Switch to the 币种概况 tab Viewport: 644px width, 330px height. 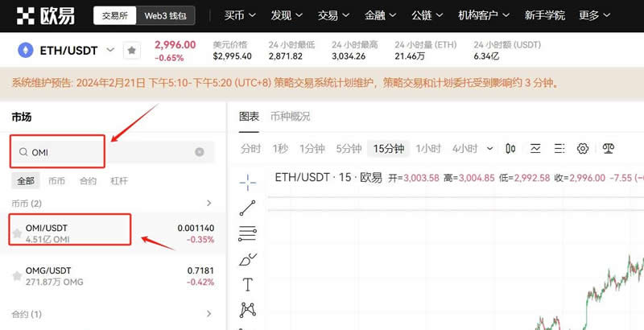[290, 117]
